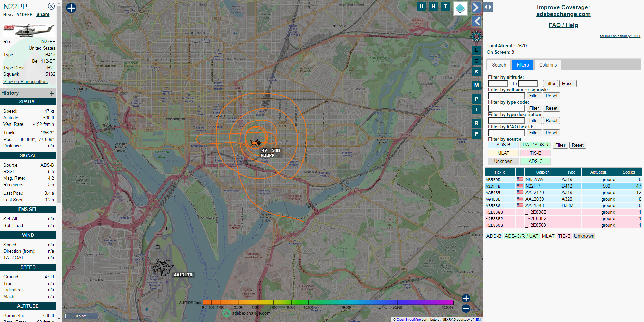This screenshot has width=644, height=322.
Task: Apply the source Filter button
Action: [560, 145]
